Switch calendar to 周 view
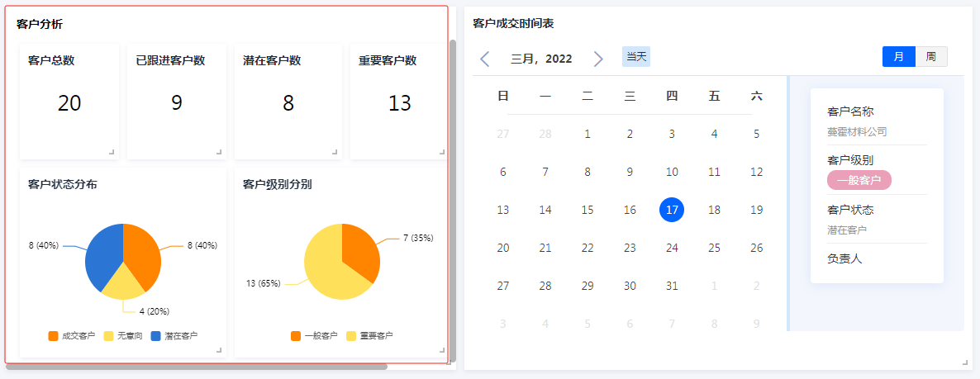The height and width of the screenshot is (379, 980). pyautogui.click(x=931, y=56)
